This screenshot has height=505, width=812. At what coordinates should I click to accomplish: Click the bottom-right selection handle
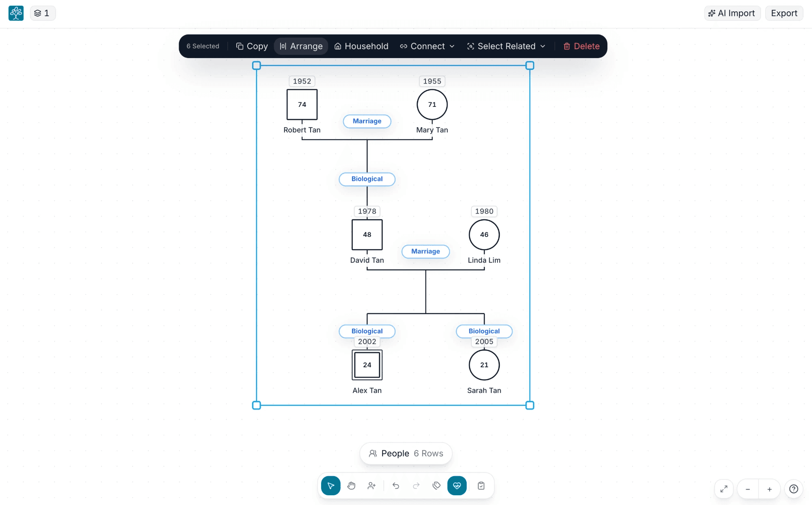(530, 405)
